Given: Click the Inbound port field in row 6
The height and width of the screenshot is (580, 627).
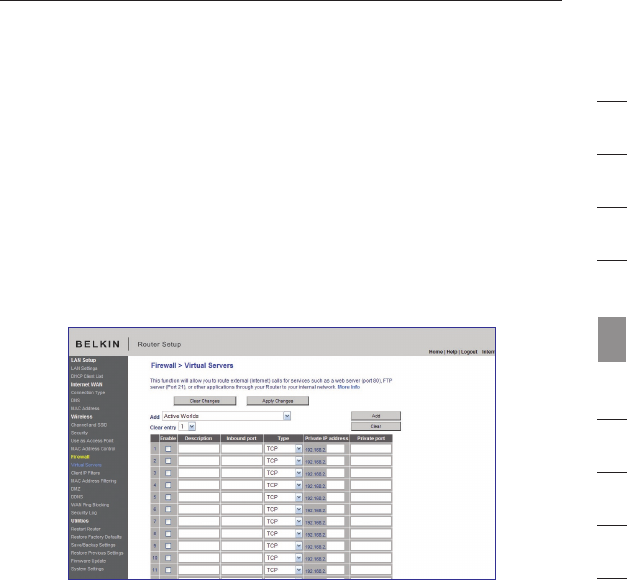Looking at the screenshot, I should click(x=242, y=509).
